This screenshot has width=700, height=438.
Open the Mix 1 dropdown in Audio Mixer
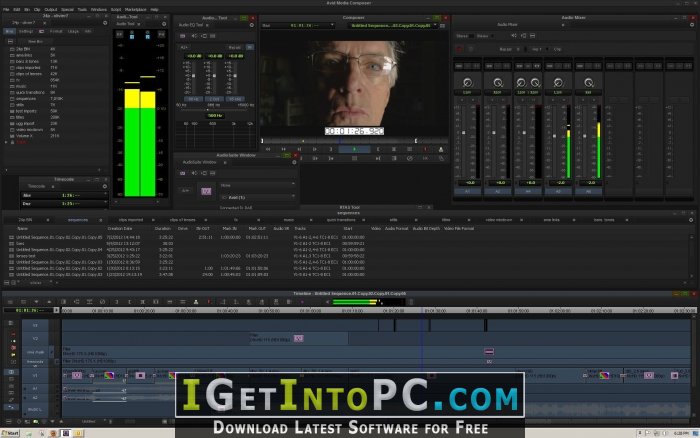click(x=537, y=49)
